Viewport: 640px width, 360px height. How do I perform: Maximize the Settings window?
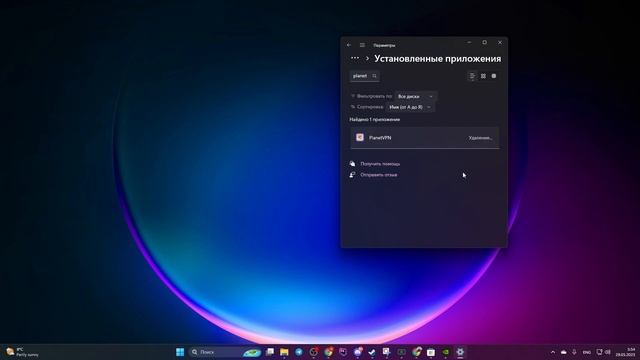(484, 42)
